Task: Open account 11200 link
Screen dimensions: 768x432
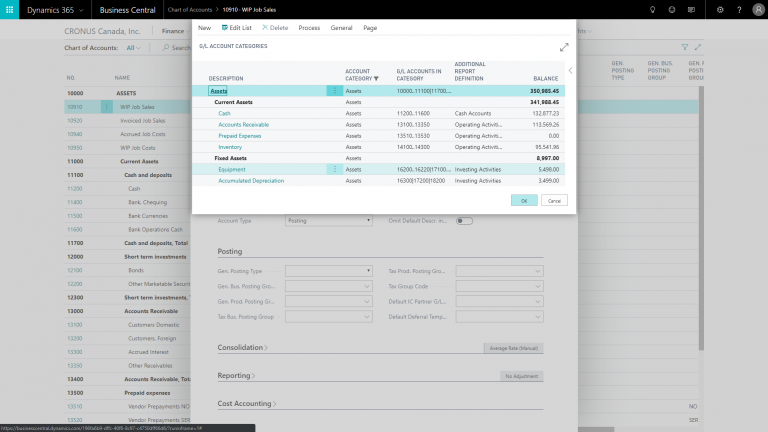Action: coord(74,189)
